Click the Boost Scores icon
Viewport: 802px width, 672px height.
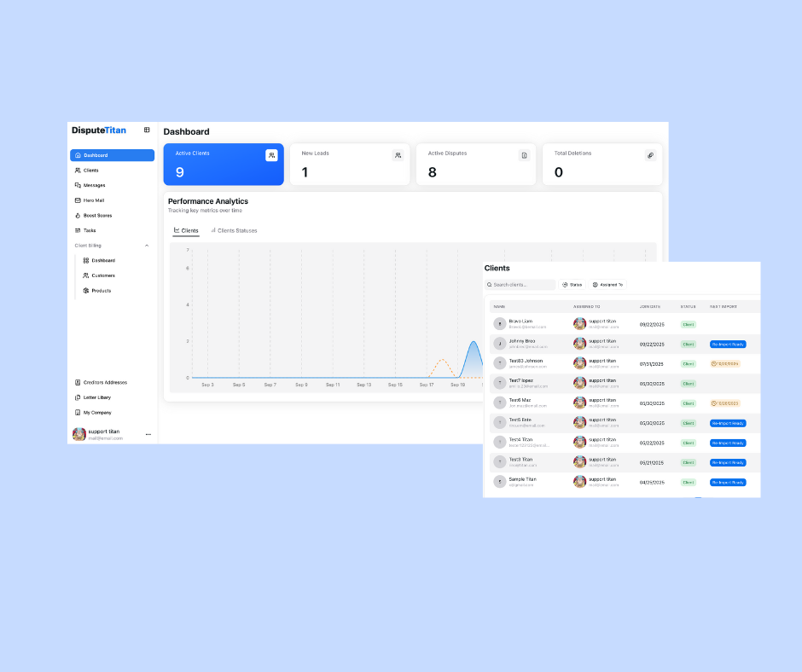click(x=77, y=216)
